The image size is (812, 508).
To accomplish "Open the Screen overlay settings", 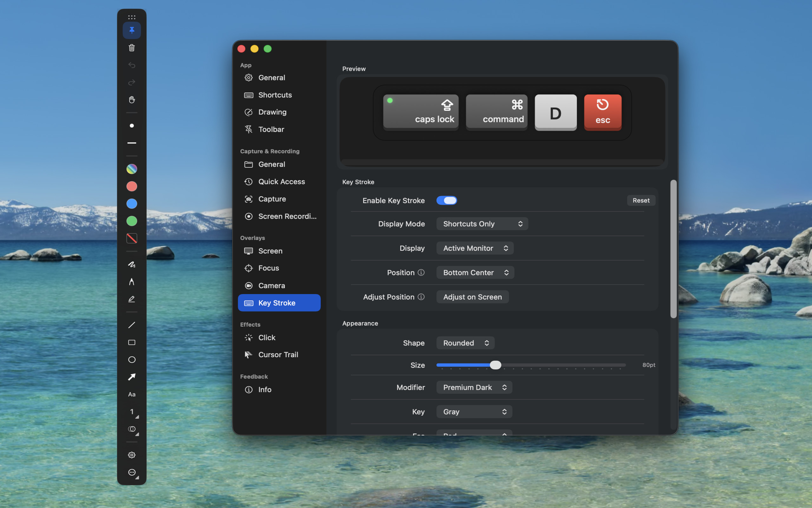I will (279, 251).
